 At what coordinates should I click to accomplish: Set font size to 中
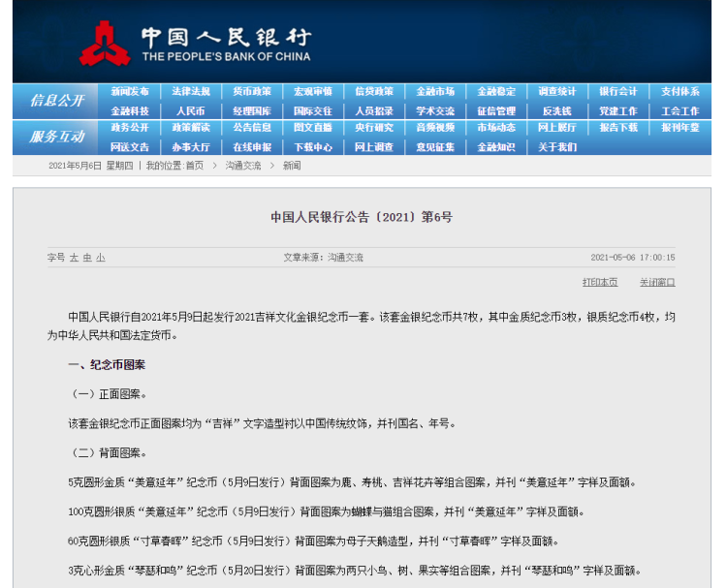click(87, 258)
